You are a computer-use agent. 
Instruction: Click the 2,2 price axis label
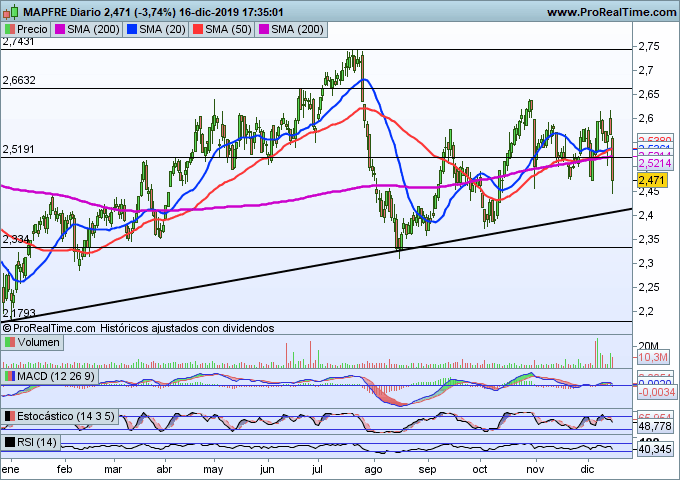pos(645,311)
